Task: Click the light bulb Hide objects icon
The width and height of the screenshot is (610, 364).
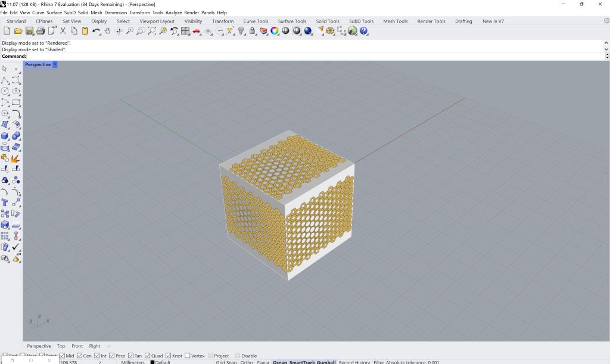Action: [x=241, y=31]
